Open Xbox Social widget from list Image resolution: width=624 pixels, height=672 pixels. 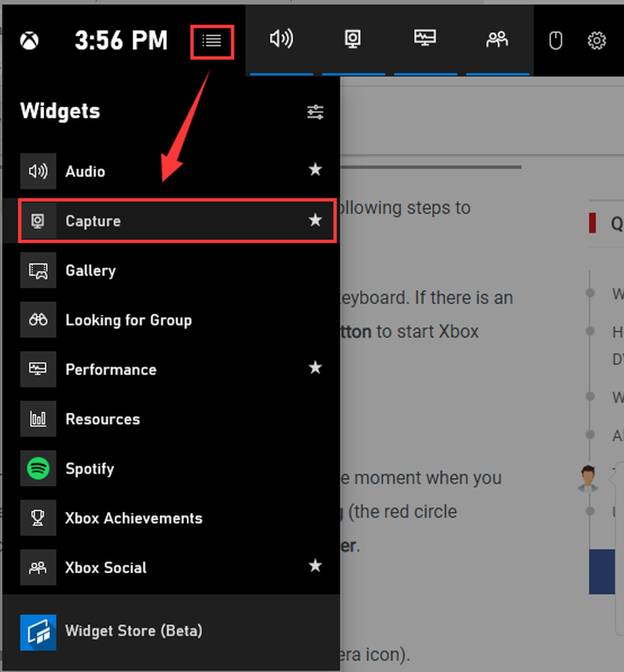171,567
